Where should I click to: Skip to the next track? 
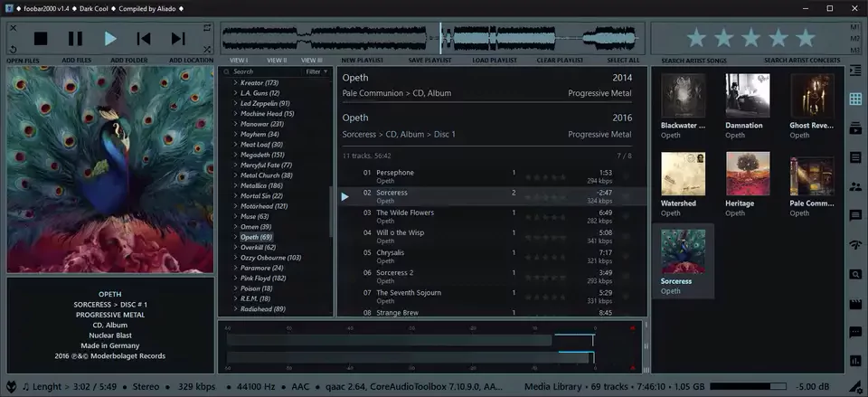click(x=178, y=38)
